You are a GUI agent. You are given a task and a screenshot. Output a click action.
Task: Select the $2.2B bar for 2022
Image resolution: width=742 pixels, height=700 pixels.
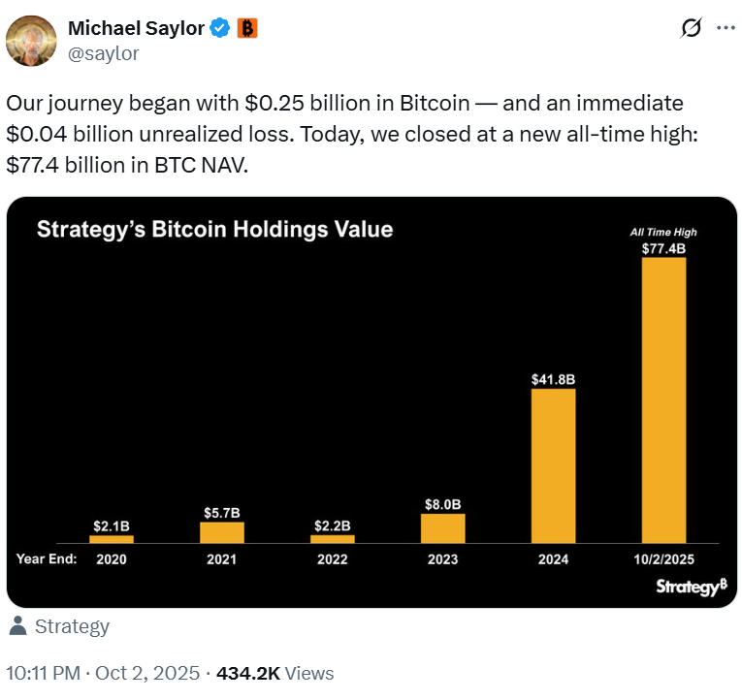click(x=333, y=538)
